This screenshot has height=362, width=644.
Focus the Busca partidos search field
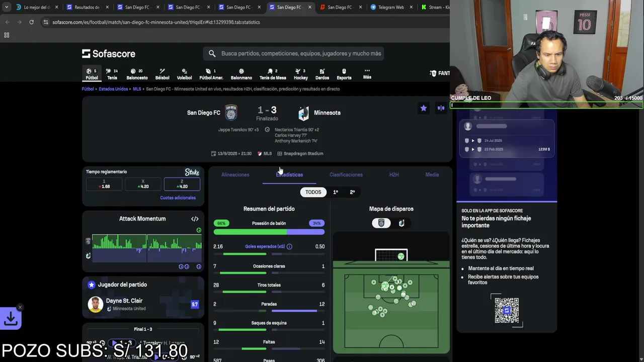293,53
